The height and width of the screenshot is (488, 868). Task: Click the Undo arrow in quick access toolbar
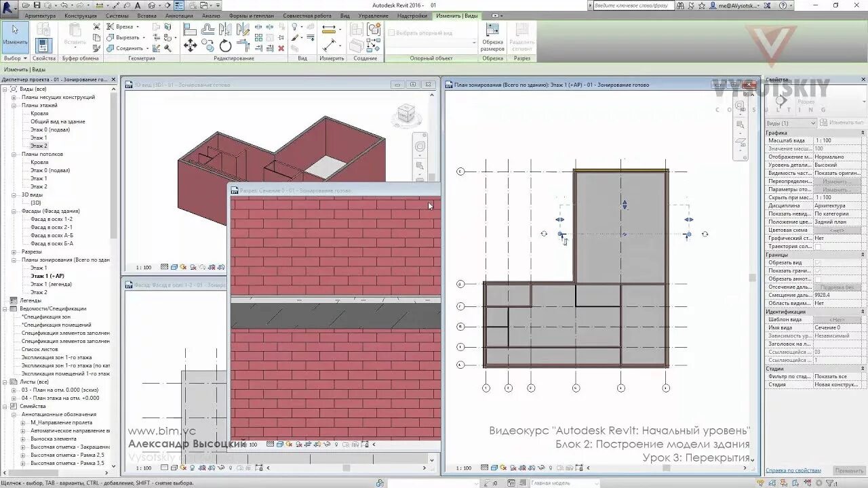(62, 5)
